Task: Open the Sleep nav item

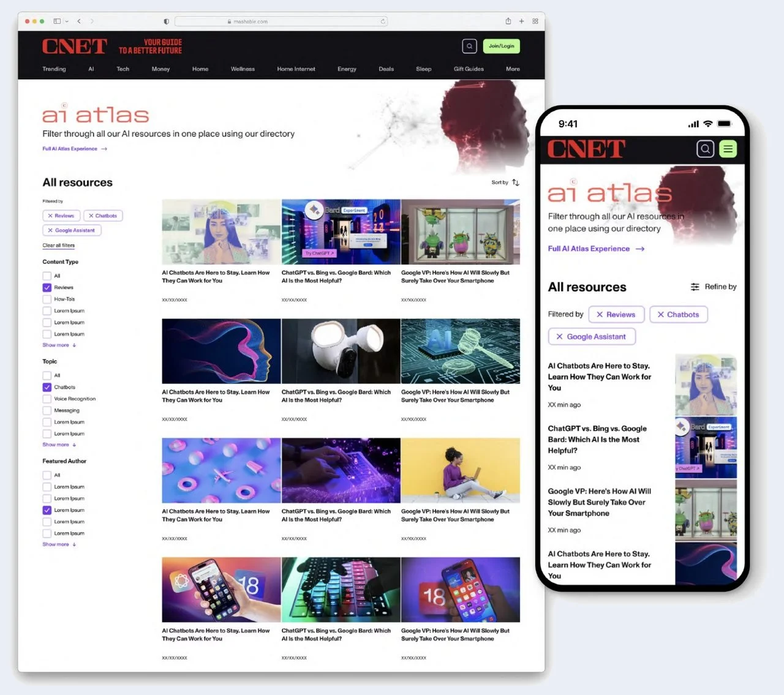Action: pos(423,69)
